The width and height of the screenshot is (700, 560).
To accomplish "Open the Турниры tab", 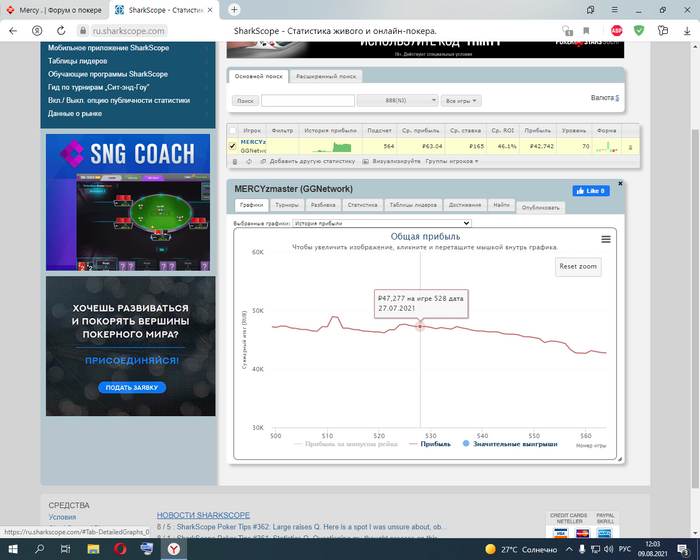I will (287, 205).
